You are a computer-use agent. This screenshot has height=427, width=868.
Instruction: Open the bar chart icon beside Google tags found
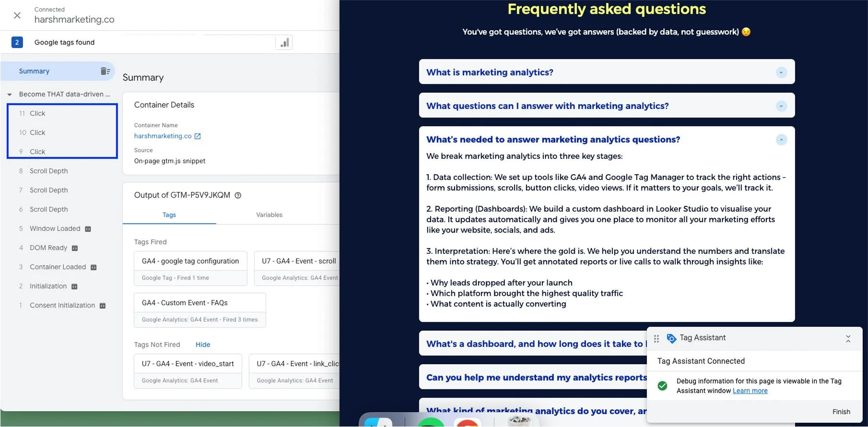284,42
